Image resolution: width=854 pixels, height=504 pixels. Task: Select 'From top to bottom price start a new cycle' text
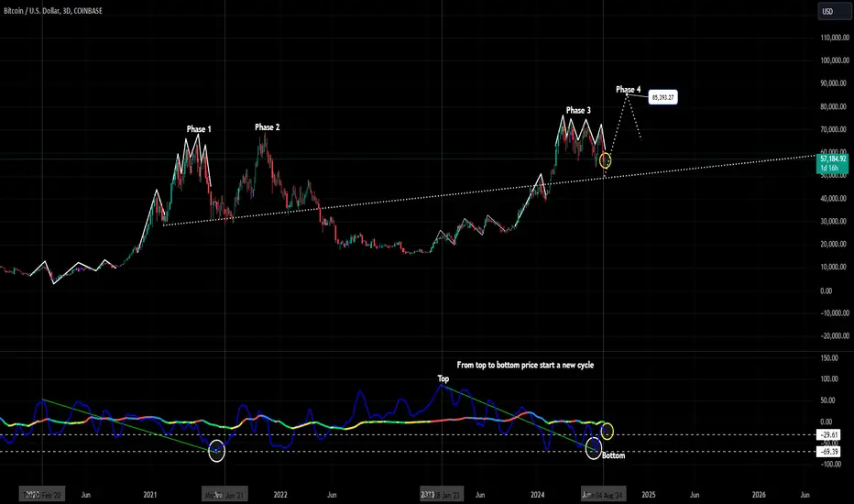(x=525, y=365)
